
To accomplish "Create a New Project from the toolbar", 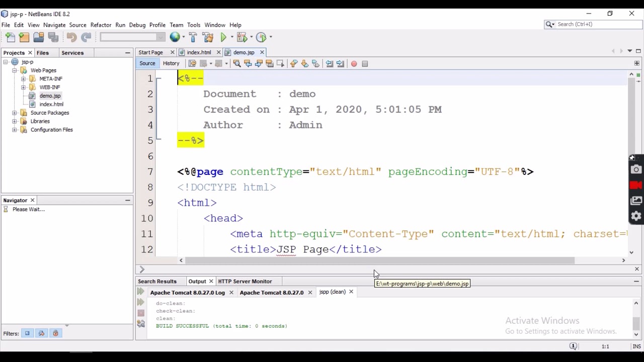I will tap(24, 37).
